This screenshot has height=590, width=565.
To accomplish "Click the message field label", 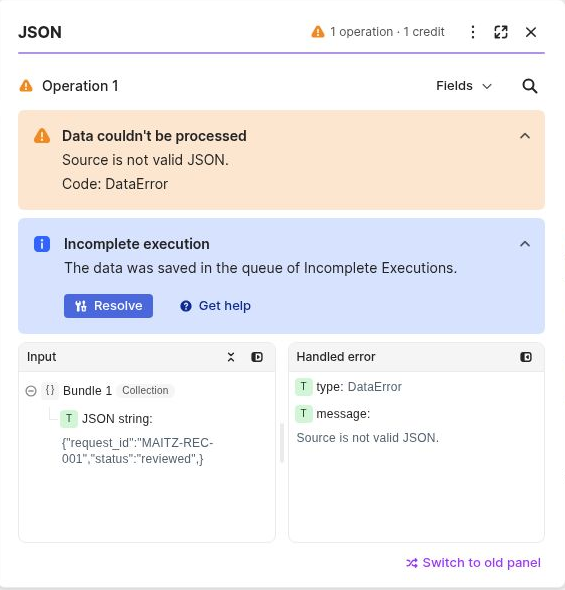I will [x=343, y=414].
